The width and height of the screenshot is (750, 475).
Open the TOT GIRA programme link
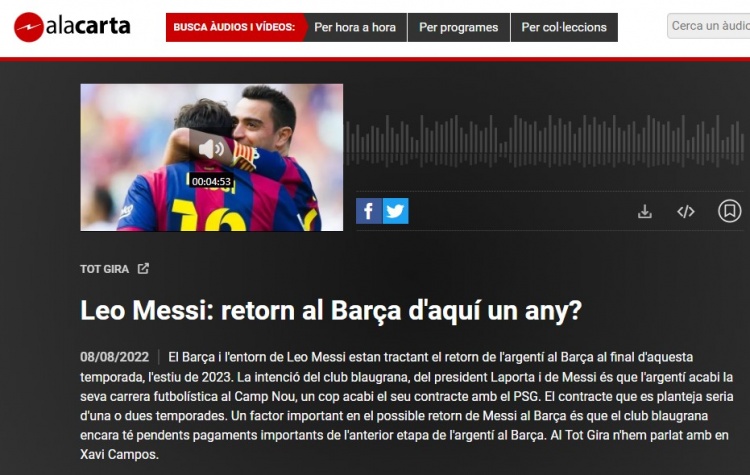(104, 269)
